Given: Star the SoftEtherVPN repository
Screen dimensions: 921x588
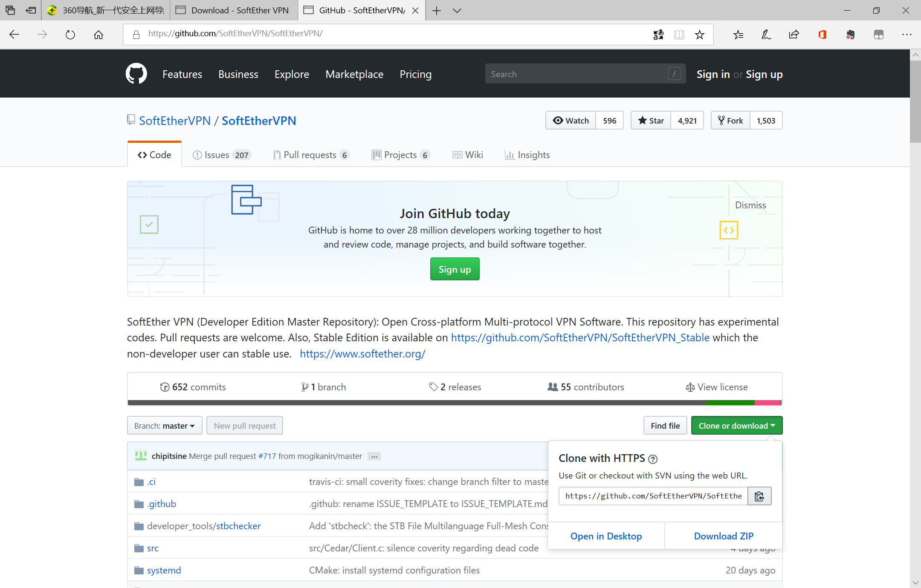Looking at the screenshot, I should pos(651,121).
